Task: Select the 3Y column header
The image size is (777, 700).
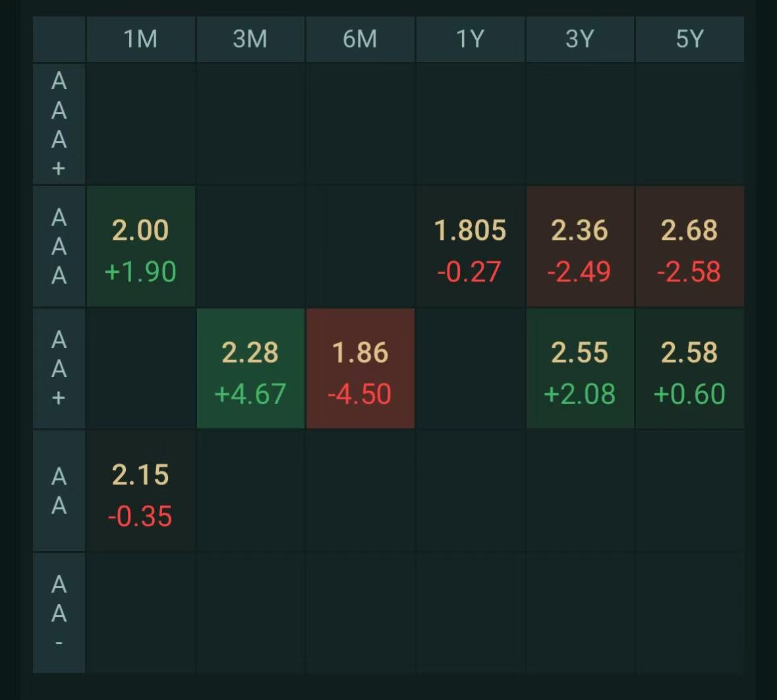Action: tap(580, 39)
